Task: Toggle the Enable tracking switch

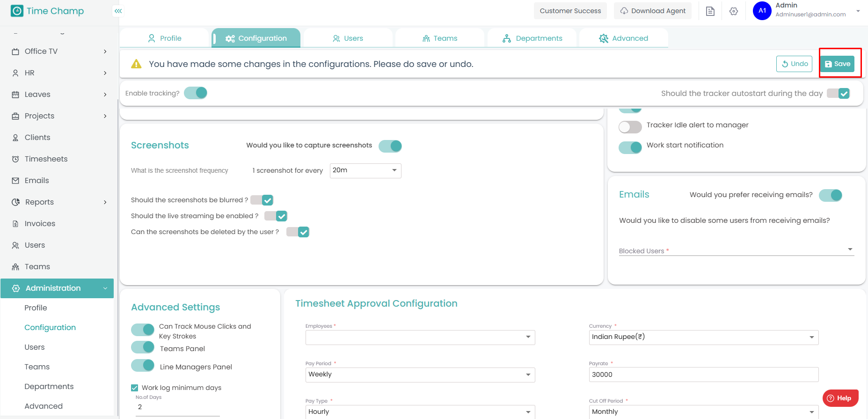Action: pos(196,93)
